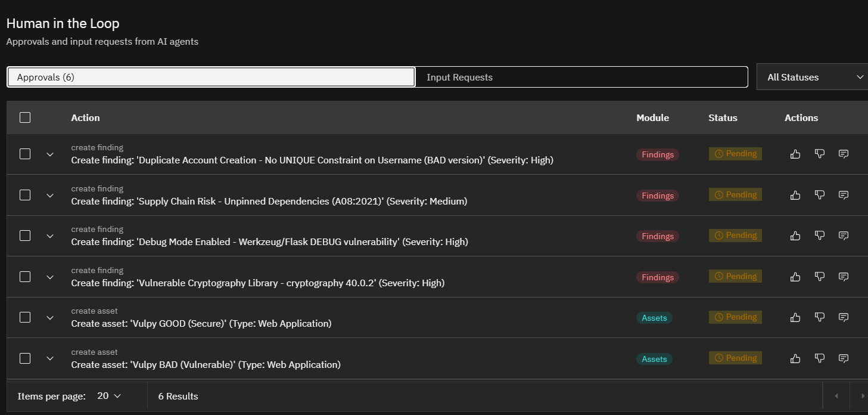Image resolution: width=868 pixels, height=415 pixels.
Task: Approve the Vulnerable Cryptography Library finding with thumbs-up
Action: (x=795, y=277)
